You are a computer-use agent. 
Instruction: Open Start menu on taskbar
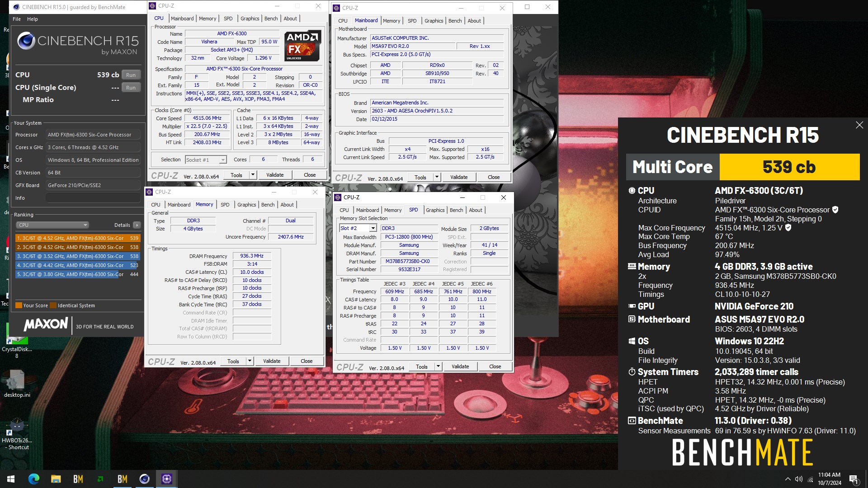click(11, 479)
